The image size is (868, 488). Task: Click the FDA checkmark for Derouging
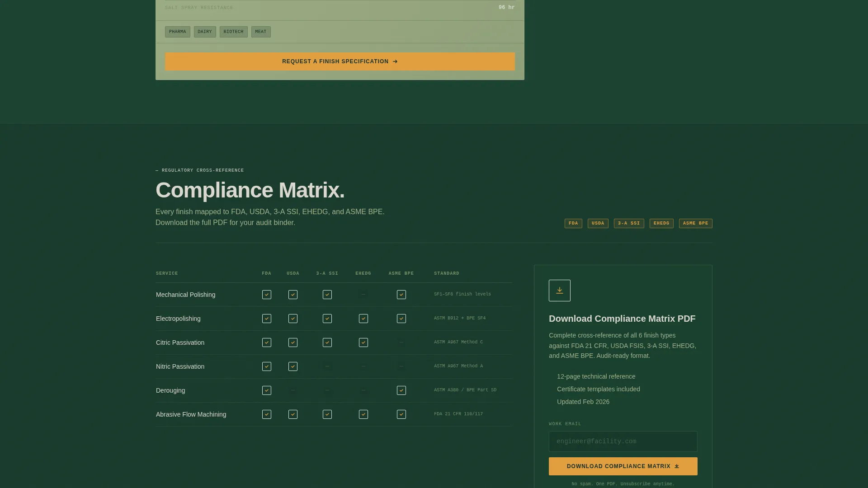click(267, 390)
